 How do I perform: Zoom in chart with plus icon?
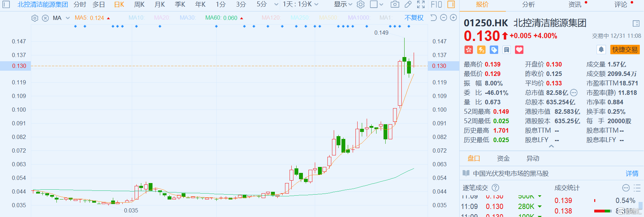(453, 18)
